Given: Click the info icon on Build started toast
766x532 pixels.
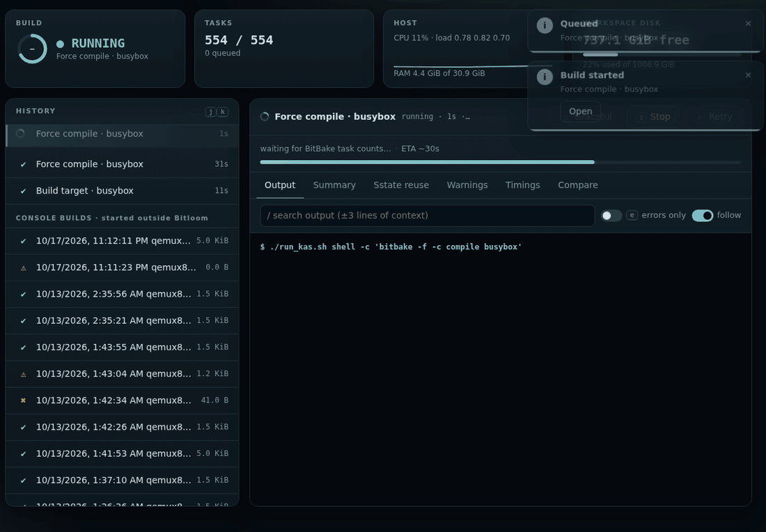Looking at the screenshot, I should click(x=545, y=77).
